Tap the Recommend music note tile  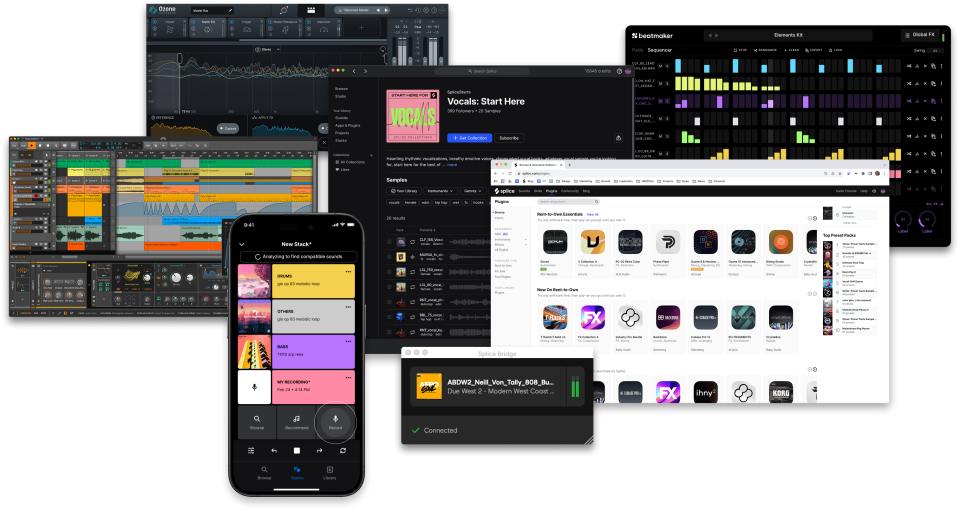[x=296, y=422]
